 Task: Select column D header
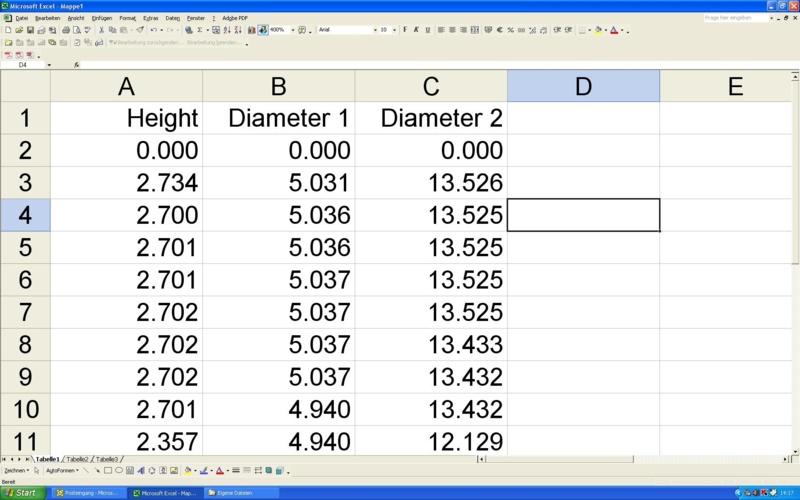(583, 86)
